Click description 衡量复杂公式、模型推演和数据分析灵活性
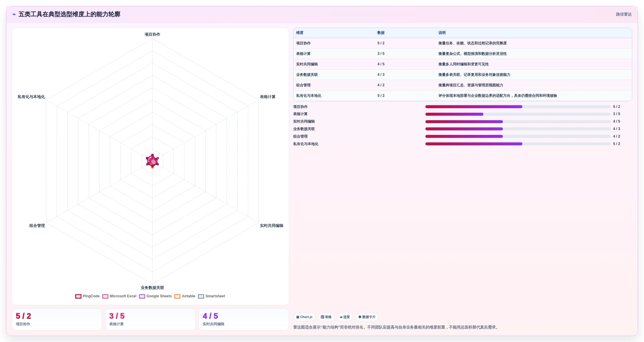The width and height of the screenshot is (644, 342). [x=473, y=54]
